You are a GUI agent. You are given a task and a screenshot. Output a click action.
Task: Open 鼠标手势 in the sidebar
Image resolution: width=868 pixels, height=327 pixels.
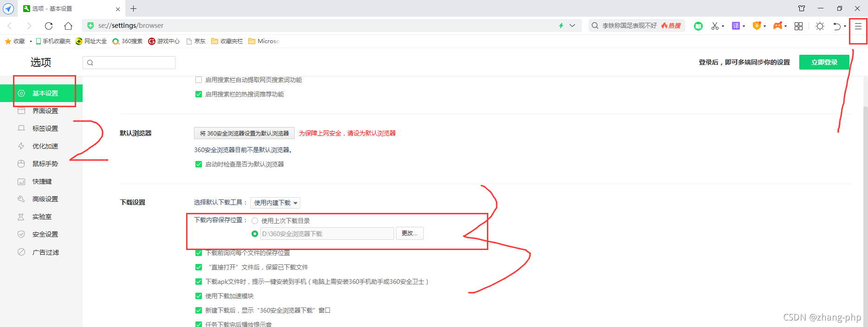(41, 164)
